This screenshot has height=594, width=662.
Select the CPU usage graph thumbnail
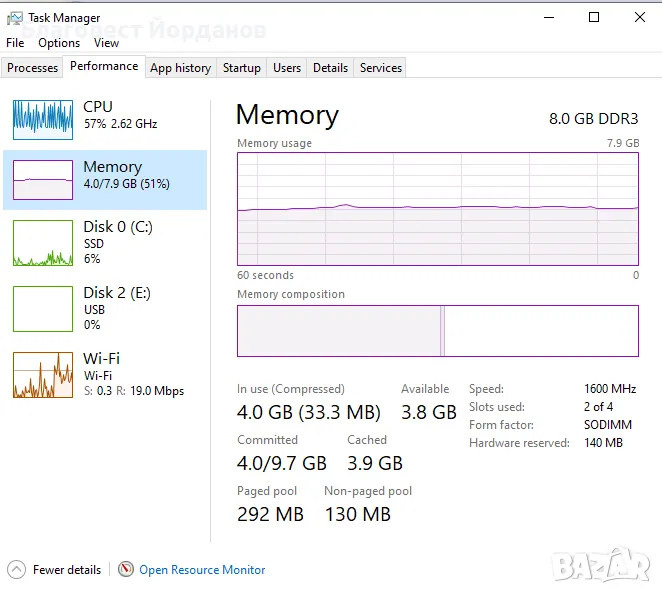[43, 119]
